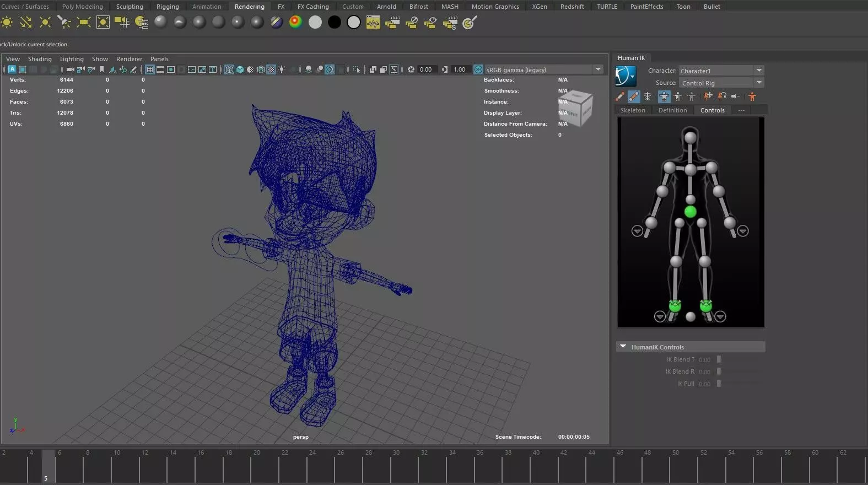
Task: Select the hips effector green circle
Action: [x=690, y=212]
